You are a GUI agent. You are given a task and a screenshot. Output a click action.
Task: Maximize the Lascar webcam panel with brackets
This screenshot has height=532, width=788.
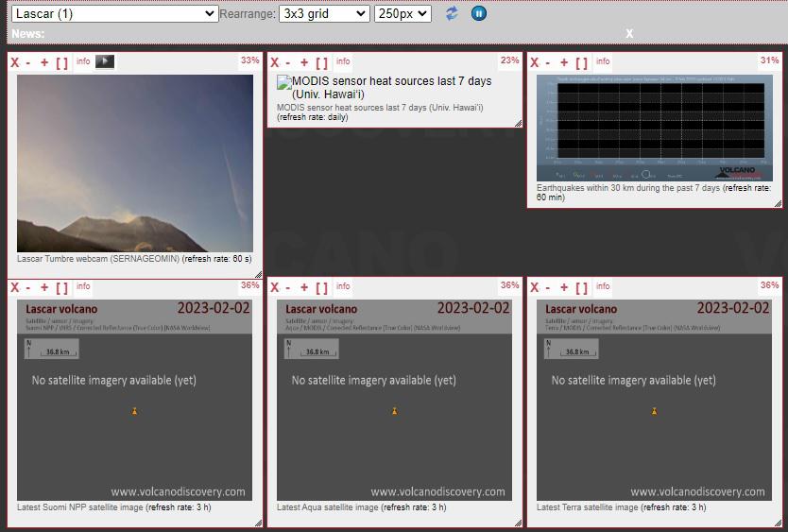pos(61,63)
